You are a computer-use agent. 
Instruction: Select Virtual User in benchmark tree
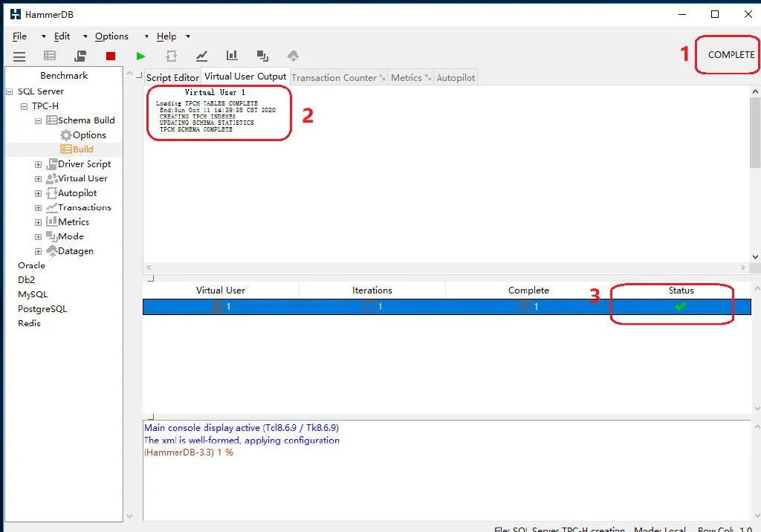pos(82,178)
